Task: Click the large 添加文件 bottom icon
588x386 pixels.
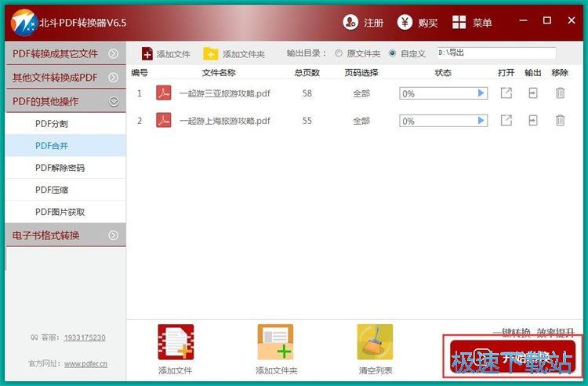Action: tap(176, 342)
